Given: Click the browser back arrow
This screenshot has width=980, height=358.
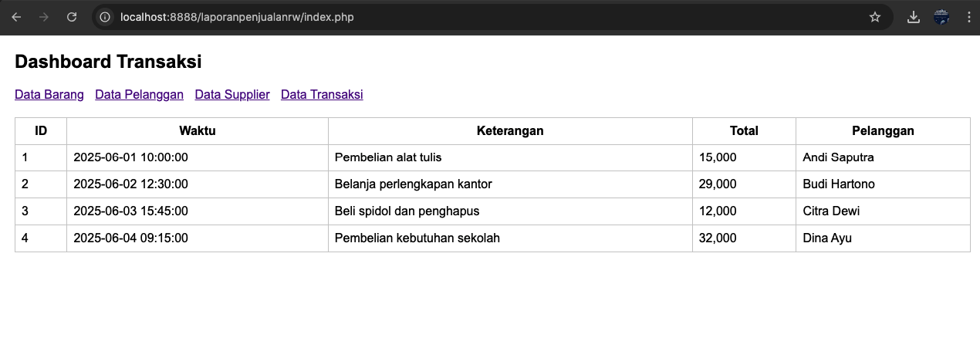Looking at the screenshot, I should tap(16, 17).
